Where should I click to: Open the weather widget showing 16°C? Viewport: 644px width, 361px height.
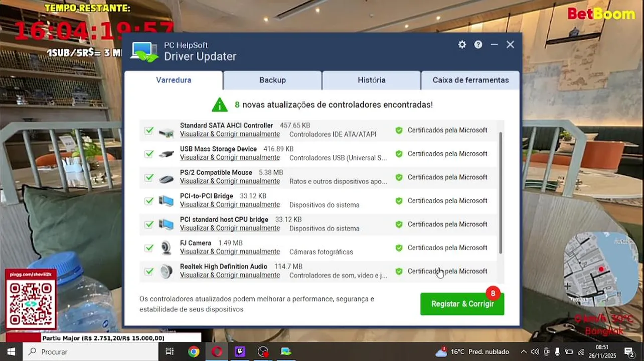pos(472,351)
